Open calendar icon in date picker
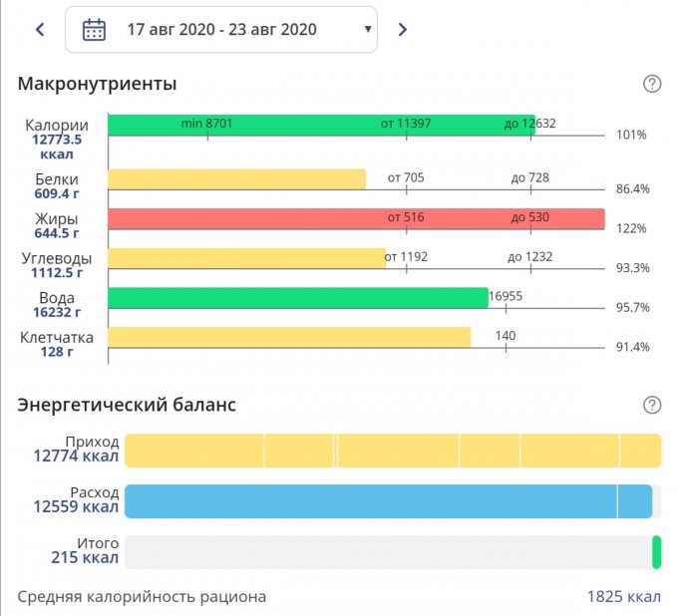 pyautogui.click(x=94, y=30)
